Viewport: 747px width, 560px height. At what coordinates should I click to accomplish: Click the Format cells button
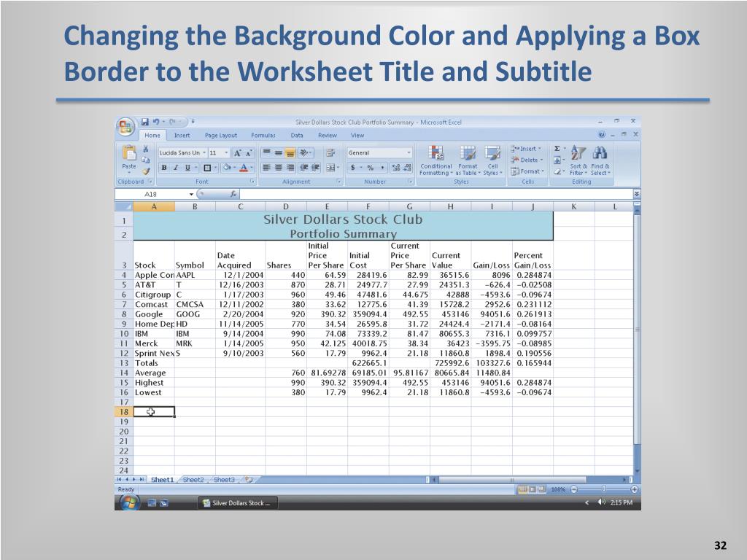coord(527,171)
